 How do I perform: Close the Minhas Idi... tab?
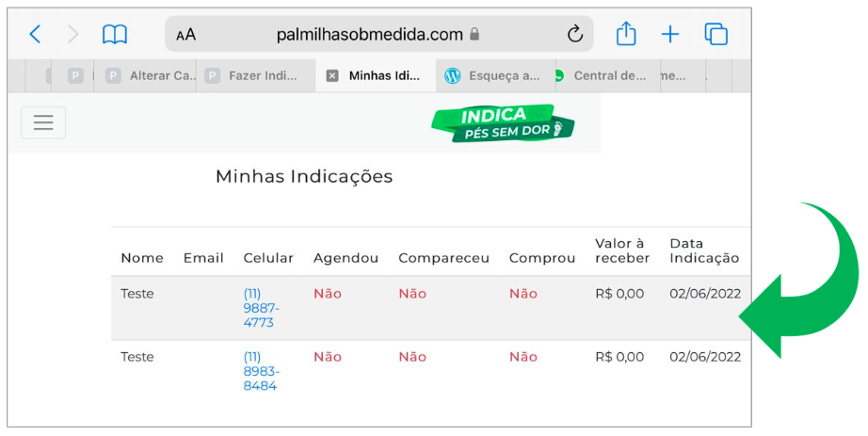pyautogui.click(x=332, y=76)
